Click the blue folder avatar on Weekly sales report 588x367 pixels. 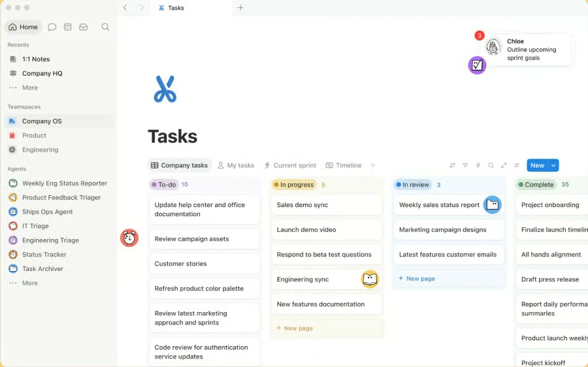click(x=493, y=204)
